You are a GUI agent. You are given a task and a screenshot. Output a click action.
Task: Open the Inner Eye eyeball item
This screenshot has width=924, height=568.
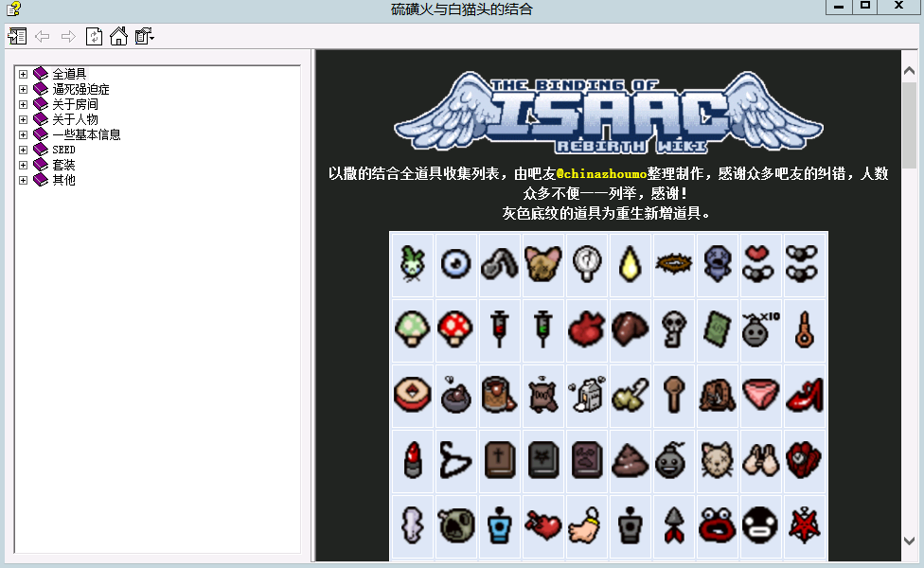point(455,264)
